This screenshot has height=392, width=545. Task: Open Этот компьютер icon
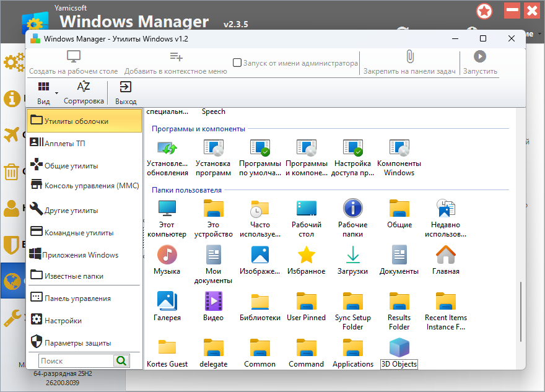click(167, 209)
